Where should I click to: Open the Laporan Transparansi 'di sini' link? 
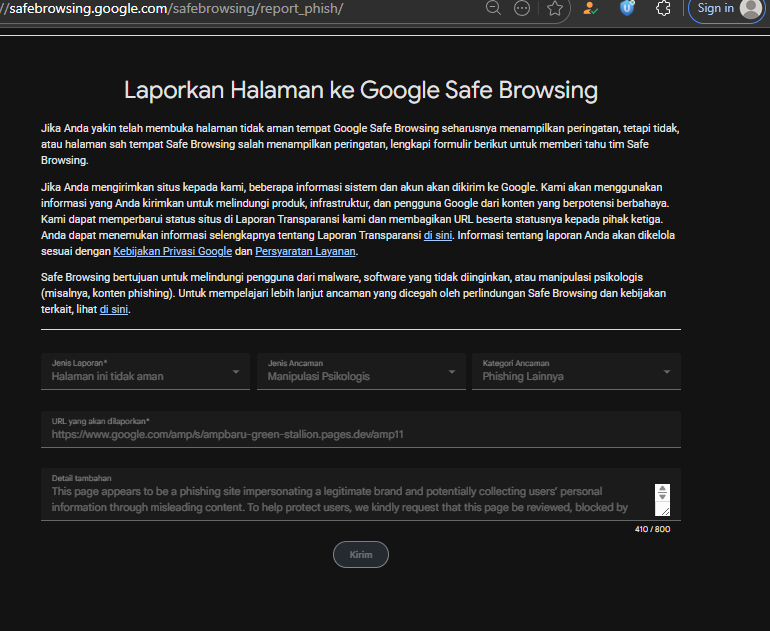coord(438,235)
